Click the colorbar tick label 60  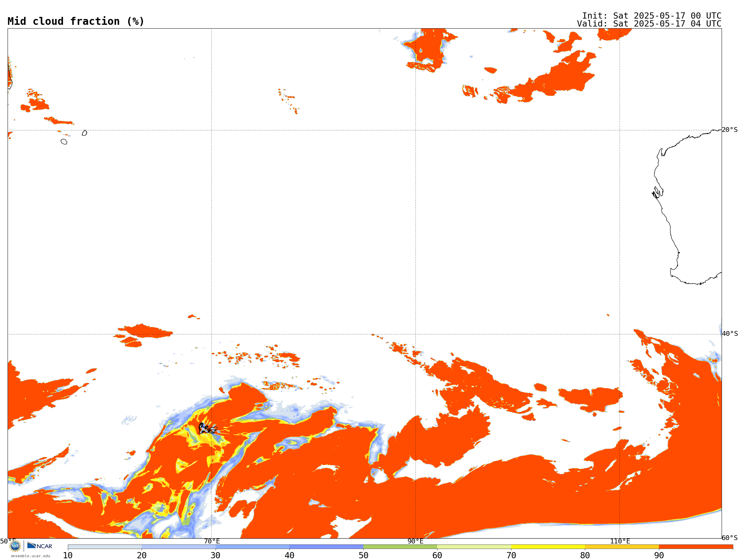coord(437,555)
